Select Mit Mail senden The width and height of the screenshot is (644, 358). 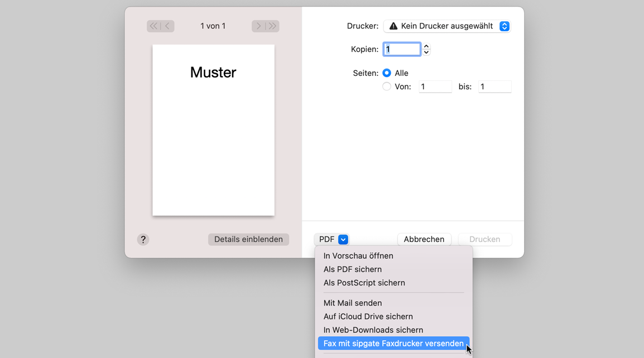click(x=352, y=303)
